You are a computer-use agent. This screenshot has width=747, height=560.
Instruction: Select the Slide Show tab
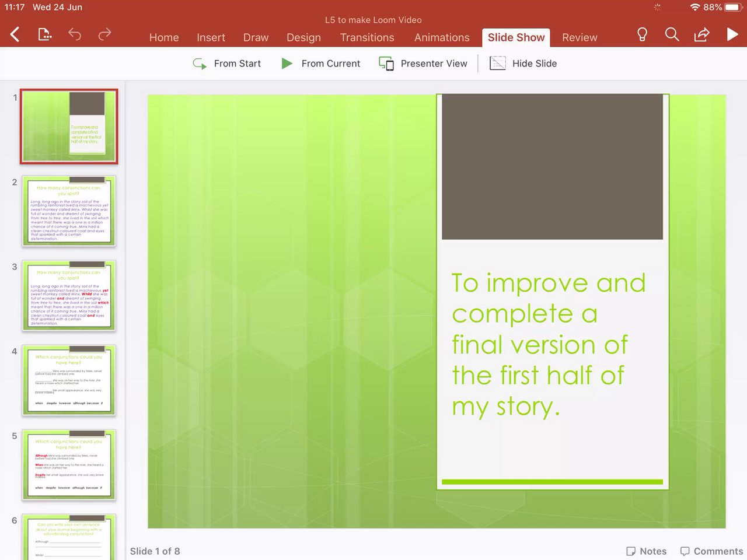[516, 37]
